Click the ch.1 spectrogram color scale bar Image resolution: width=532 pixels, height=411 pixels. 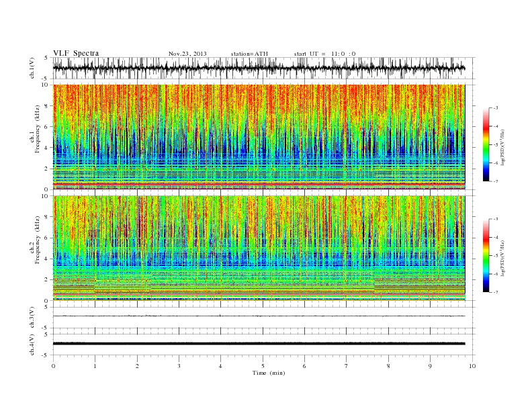(486, 144)
